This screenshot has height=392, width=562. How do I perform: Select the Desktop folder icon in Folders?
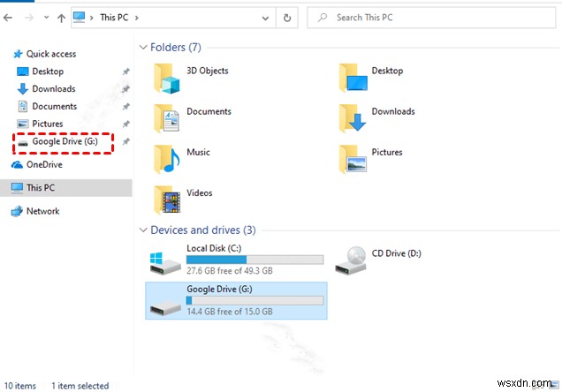coord(353,78)
